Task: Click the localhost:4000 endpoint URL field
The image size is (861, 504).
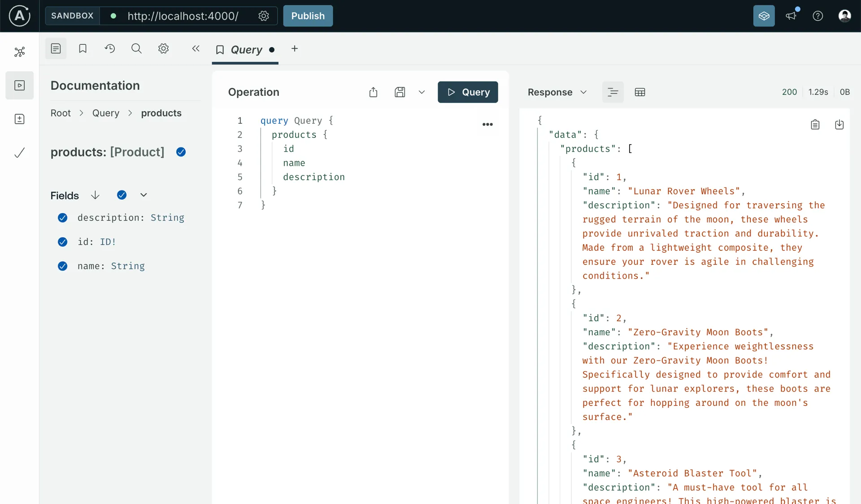Action: (x=183, y=16)
